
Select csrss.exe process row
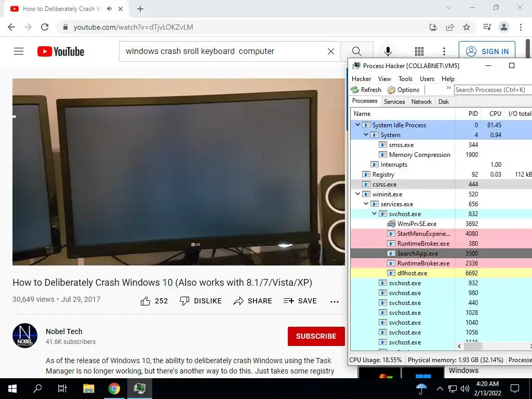(441, 184)
